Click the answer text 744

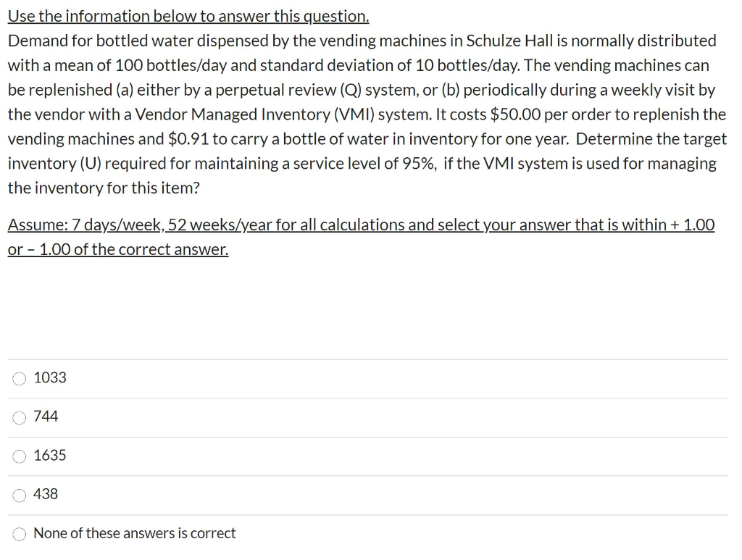click(45, 417)
